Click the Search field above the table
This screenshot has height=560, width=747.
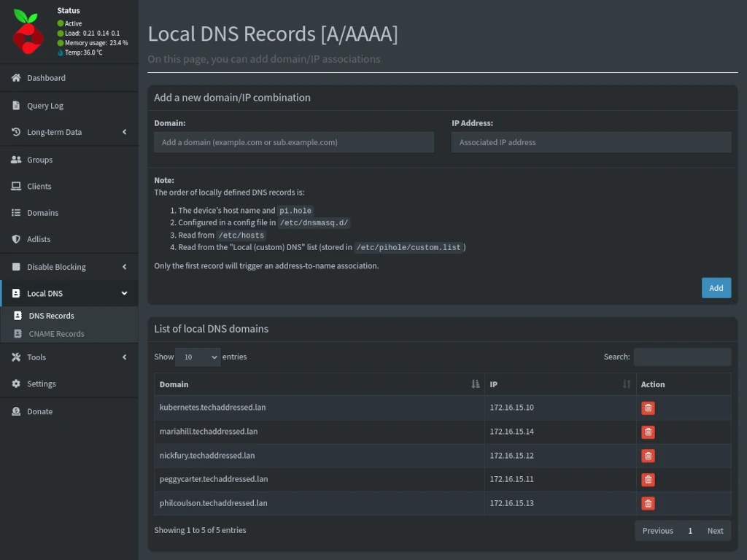(682, 357)
